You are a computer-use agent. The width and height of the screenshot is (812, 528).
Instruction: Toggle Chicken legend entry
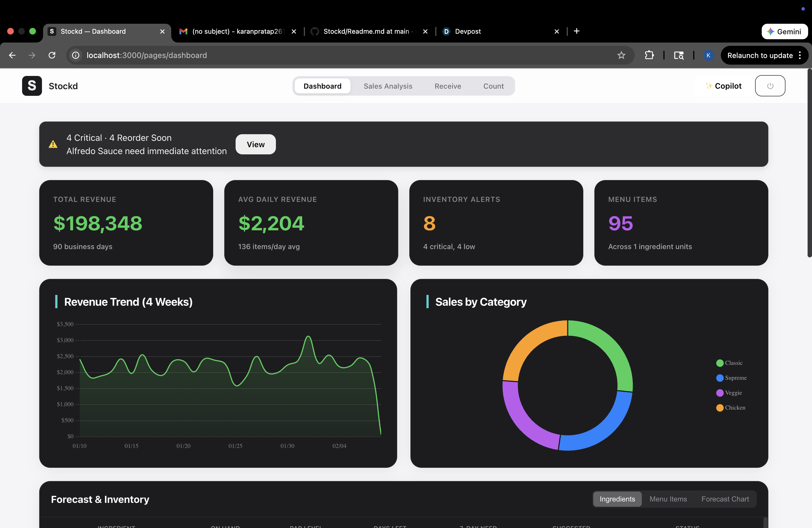(x=731, y=408)
